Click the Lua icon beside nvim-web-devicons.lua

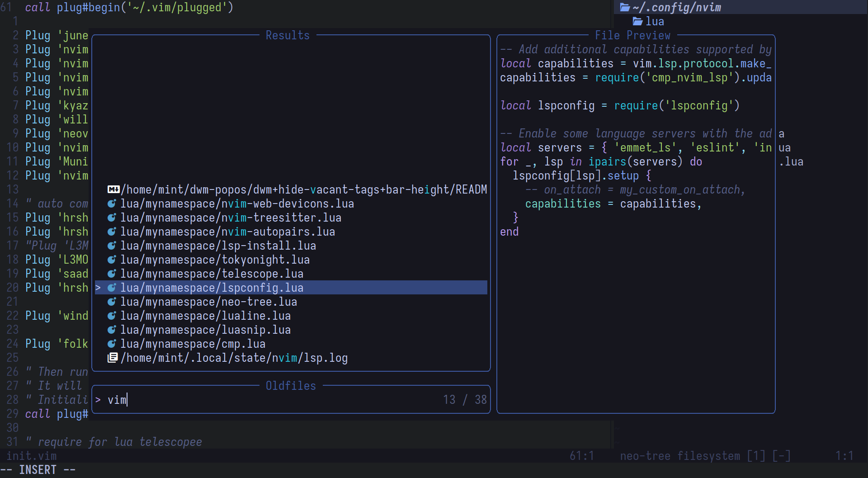112,204
